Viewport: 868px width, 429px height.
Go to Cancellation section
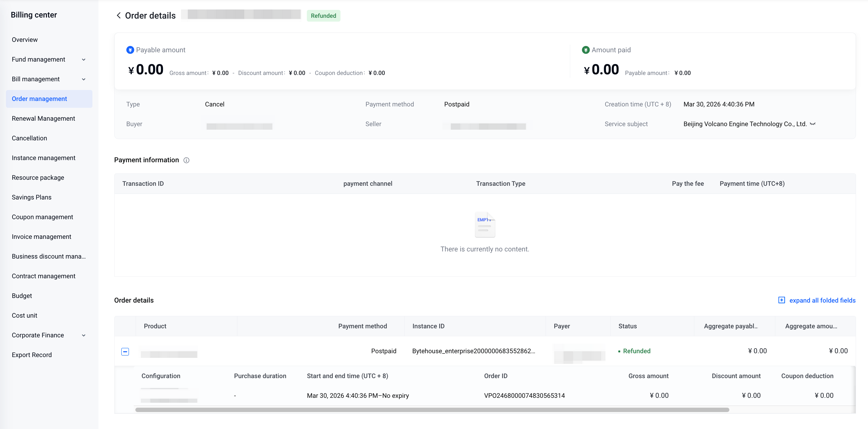point(29,138)
